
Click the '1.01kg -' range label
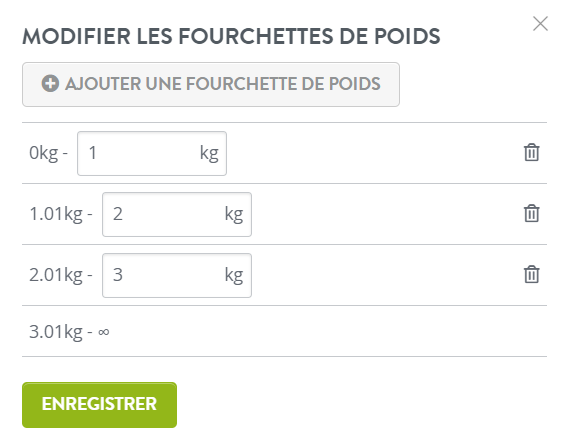tap(61, 214)
